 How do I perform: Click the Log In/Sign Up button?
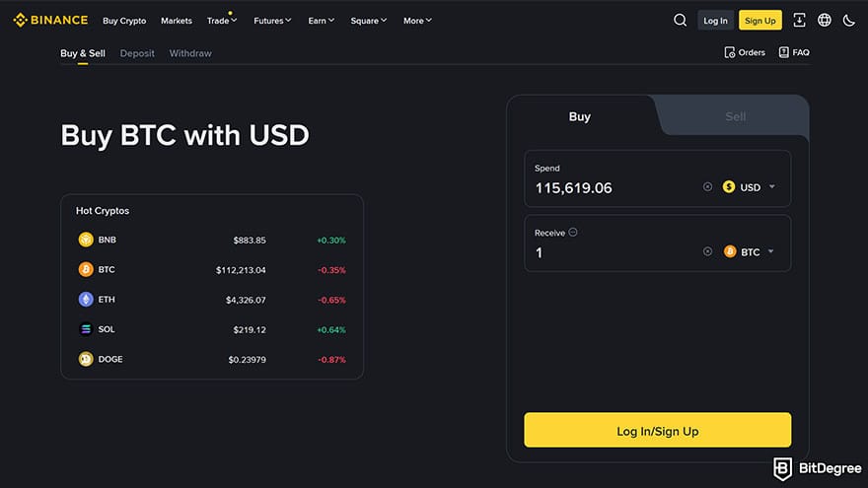658,430
